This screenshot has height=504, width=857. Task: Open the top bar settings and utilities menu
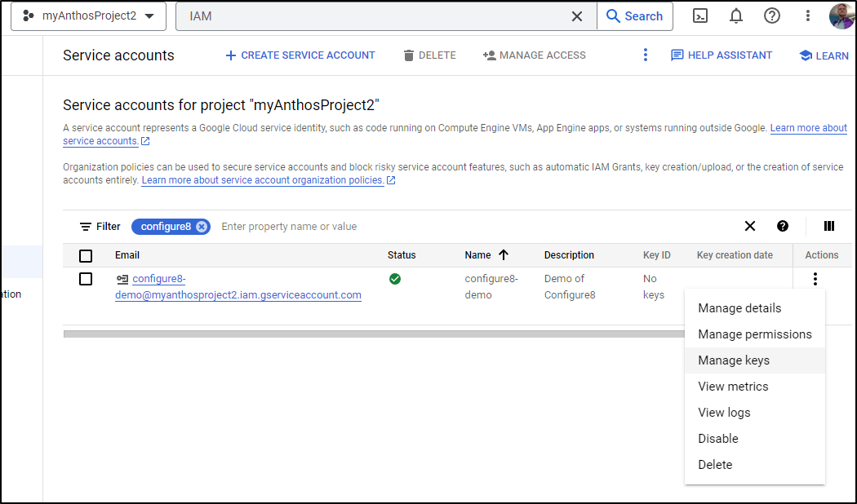pos(808,15)
